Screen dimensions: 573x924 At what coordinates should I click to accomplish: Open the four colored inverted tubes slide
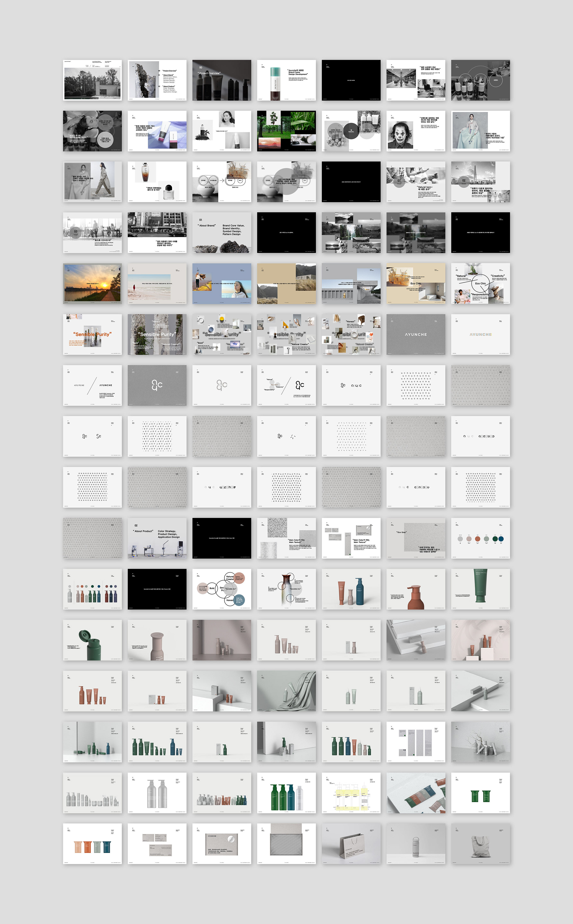[92, 844]
